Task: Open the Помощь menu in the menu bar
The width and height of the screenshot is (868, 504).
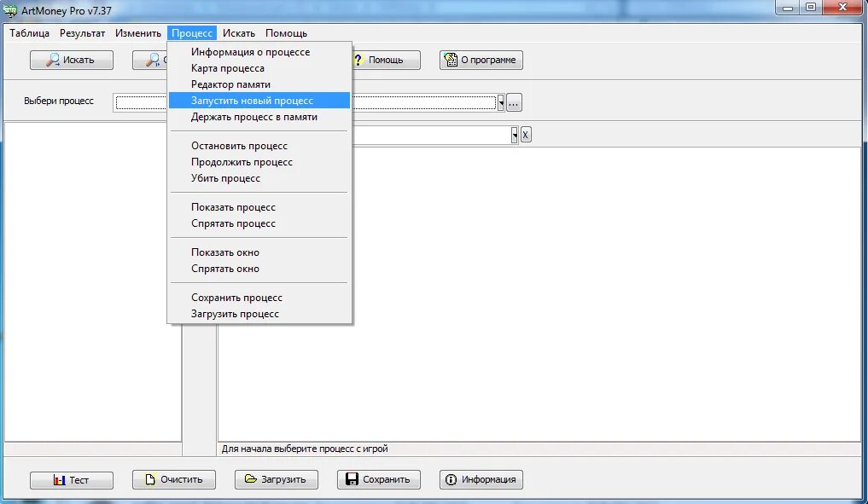Action: pos(286,33)
